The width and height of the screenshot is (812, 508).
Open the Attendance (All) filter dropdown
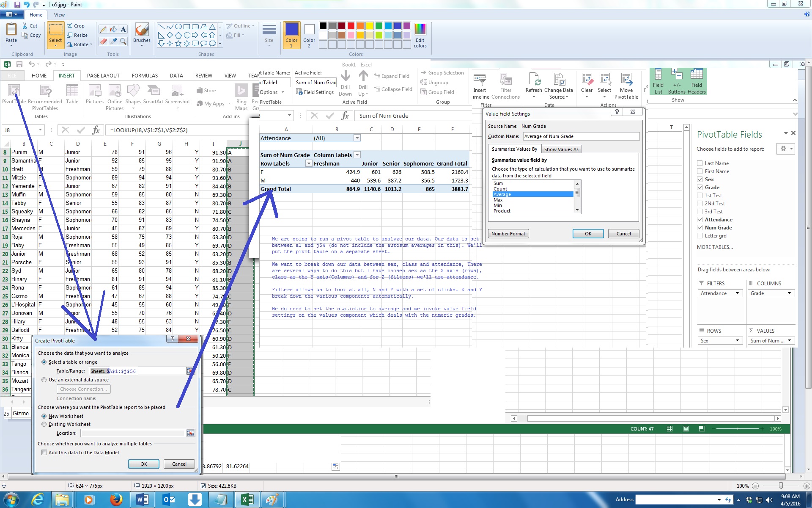(x=357, y=138)
